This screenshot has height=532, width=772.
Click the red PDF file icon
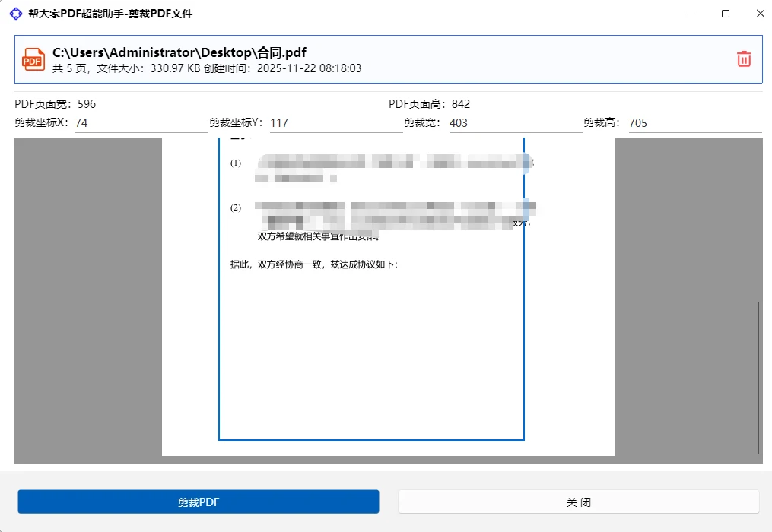(x=32, y=59)
